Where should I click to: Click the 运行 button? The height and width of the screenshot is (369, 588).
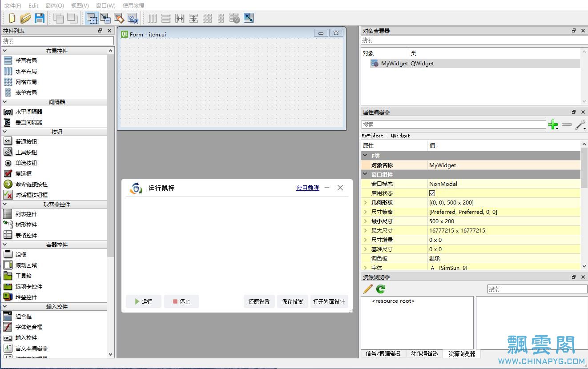[x=144, y=301]
